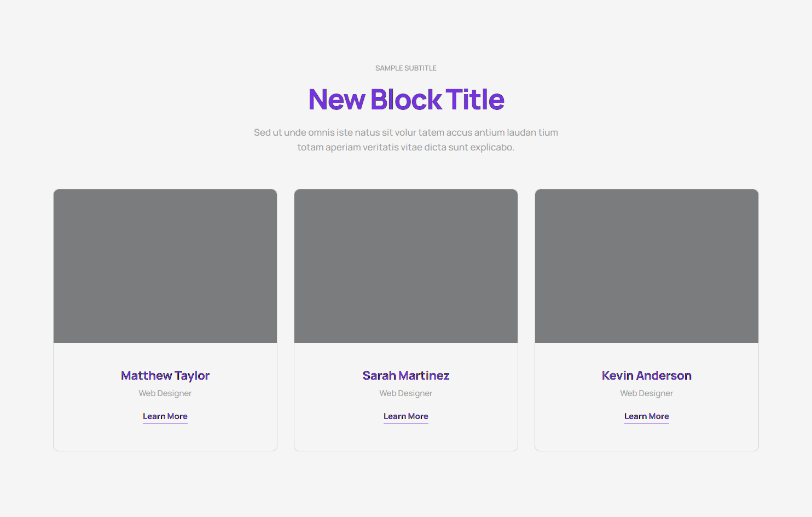Select Sarah Martinez's Web Designer label
Screen dimensions: 812x517
tap(406, 393)
